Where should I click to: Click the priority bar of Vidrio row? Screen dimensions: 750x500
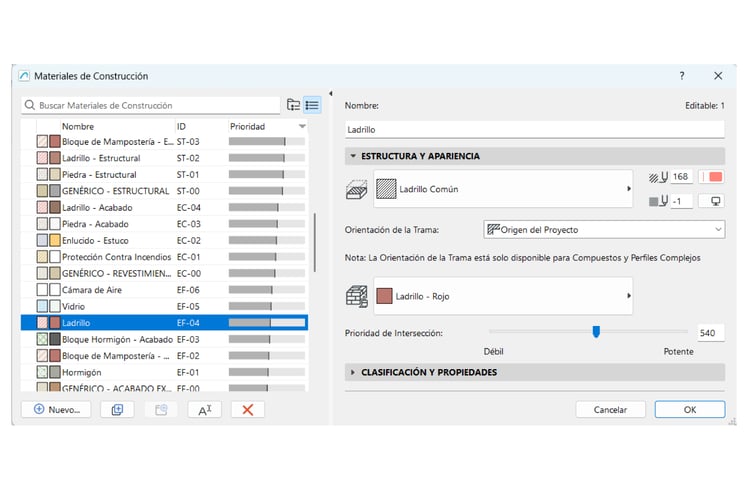pos(266,306)
